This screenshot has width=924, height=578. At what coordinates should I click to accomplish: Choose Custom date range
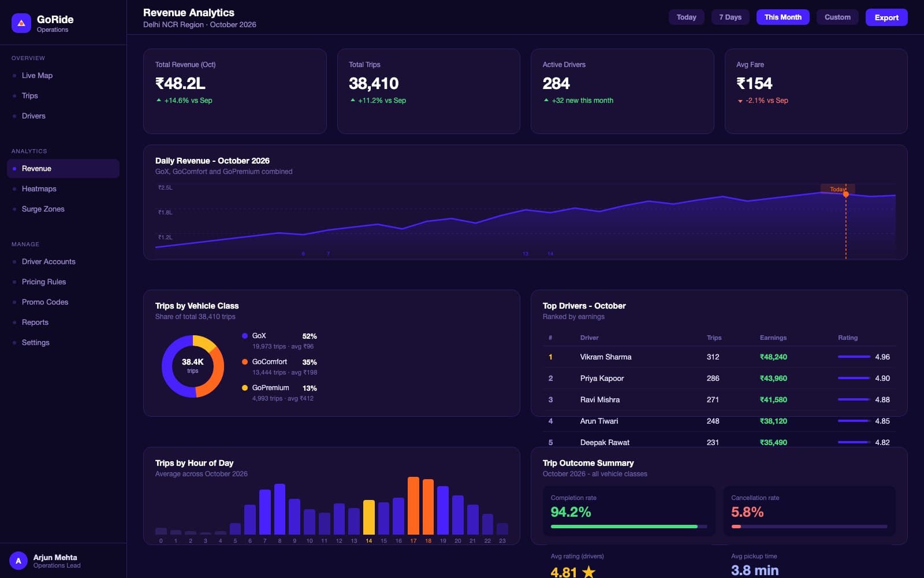click(x=837, y=17)
